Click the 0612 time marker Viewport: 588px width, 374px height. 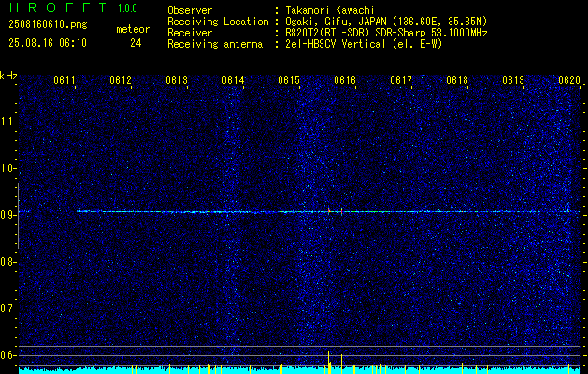click(121, 80)
